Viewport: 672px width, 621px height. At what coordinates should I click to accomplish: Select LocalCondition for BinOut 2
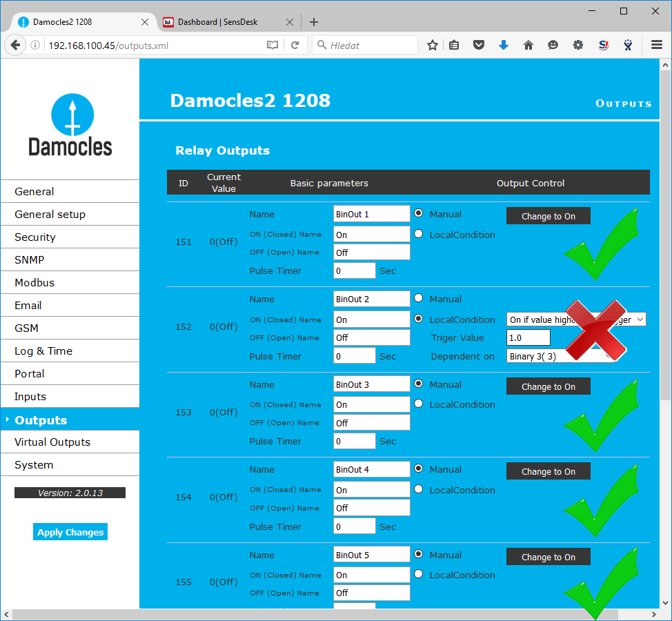point(419,319)
